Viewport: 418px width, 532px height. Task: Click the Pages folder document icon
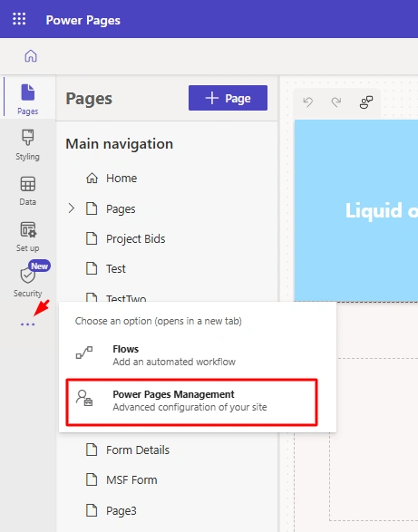(x=92, y=208)
